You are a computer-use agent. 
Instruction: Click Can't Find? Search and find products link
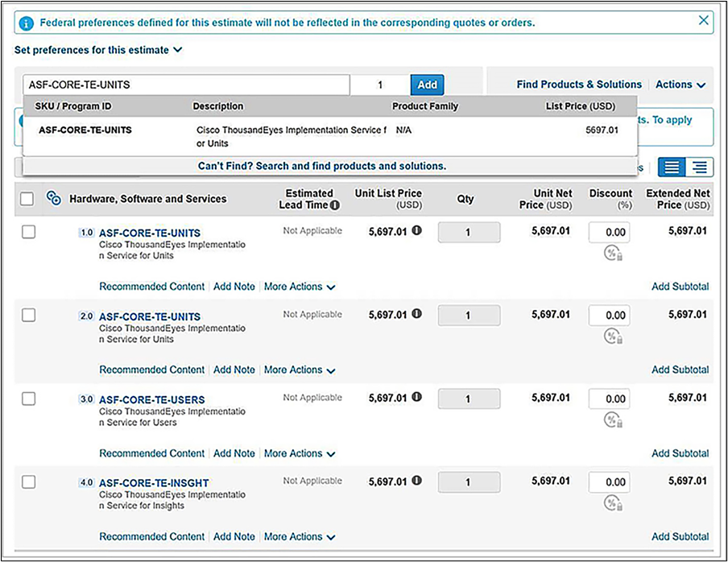click(322, 166)
